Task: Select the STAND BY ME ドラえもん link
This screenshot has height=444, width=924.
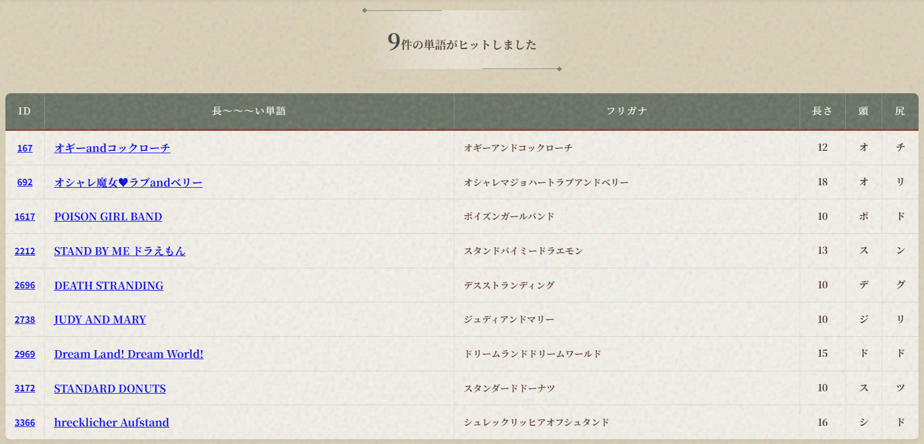Action: [x=119, y=251]
